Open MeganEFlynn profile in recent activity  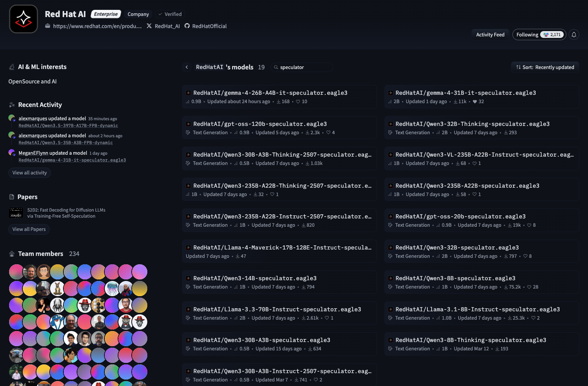click(x=33, y=153)
